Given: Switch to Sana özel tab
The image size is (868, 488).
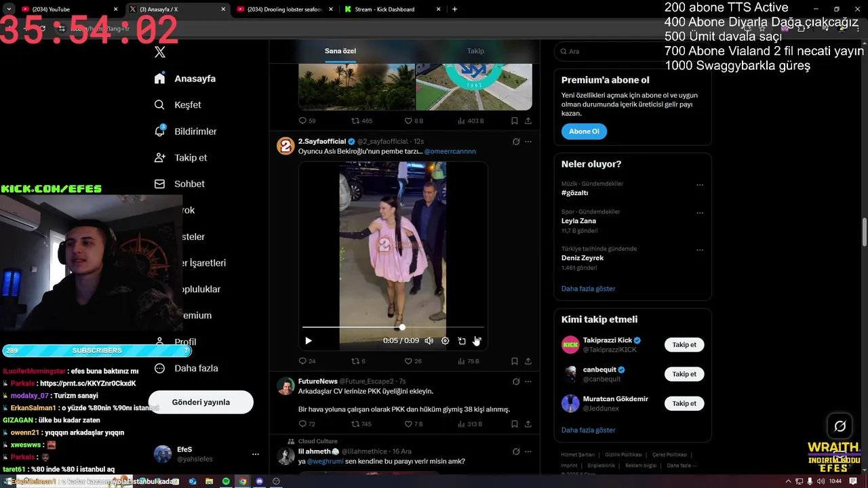Looking at the screenshot, I should click(340, 51).
